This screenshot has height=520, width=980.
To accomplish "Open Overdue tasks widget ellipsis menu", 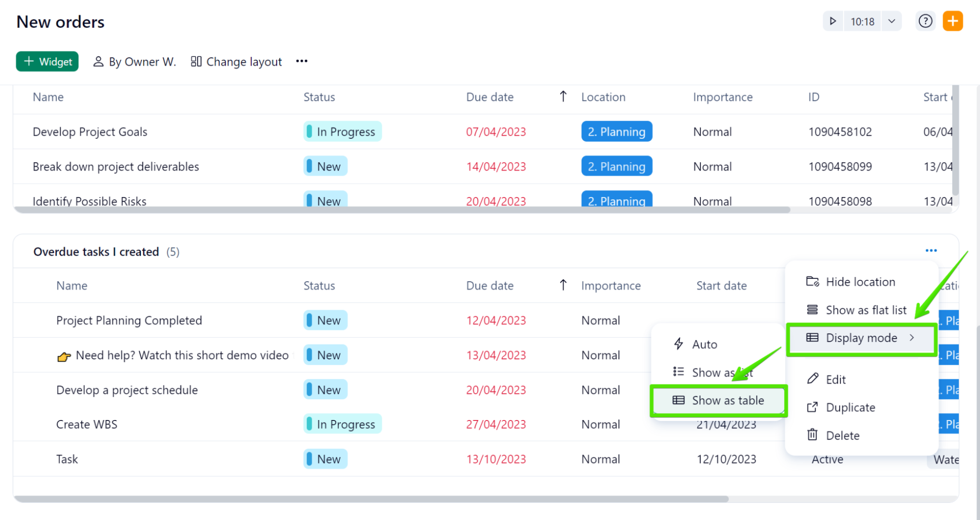I will point(931,251).
